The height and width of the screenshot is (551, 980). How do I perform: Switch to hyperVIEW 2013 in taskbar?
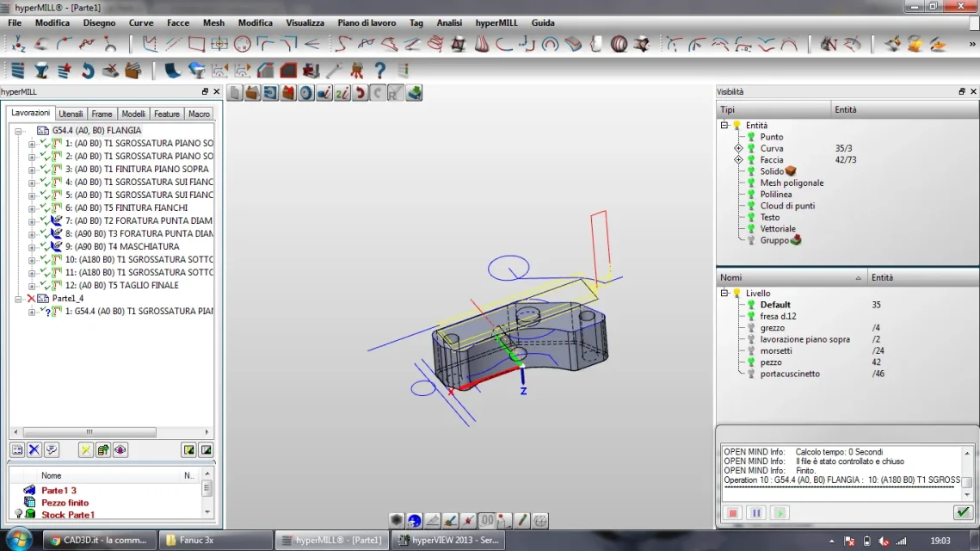click(449, 540)
